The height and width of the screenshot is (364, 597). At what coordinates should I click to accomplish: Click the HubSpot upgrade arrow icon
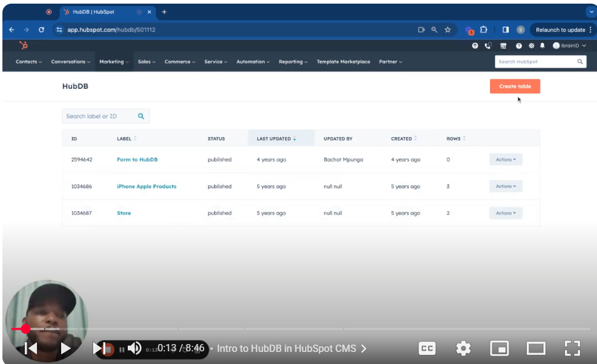(x=475, y=45)
